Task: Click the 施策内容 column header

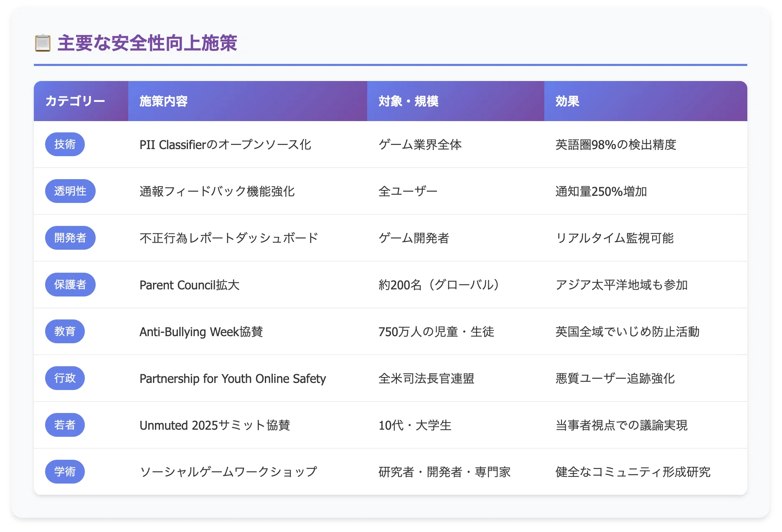Action: (248, 101)
